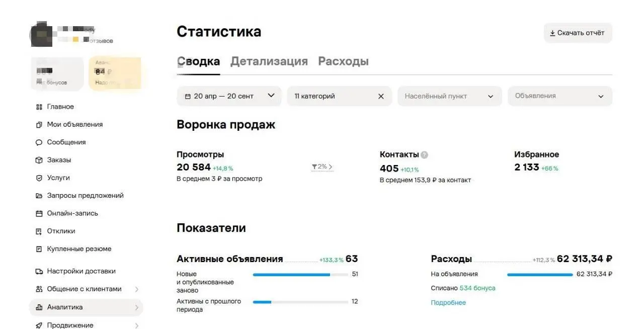Click the Скачать отчёт button
Viewport: 644px width, 329px height.
[578, 33]
